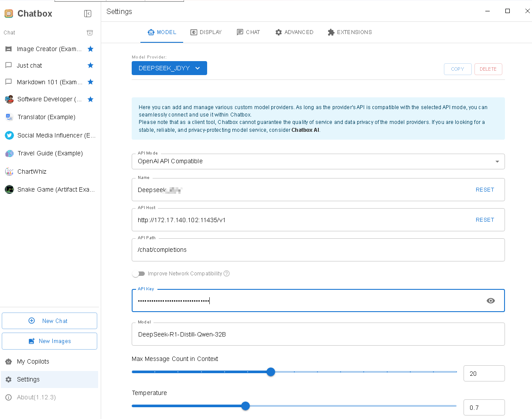The width and height of the screenshot is (532, 419).
Task: Click the help icon beside Improve Network Compatibility
Action: point(226,274)
